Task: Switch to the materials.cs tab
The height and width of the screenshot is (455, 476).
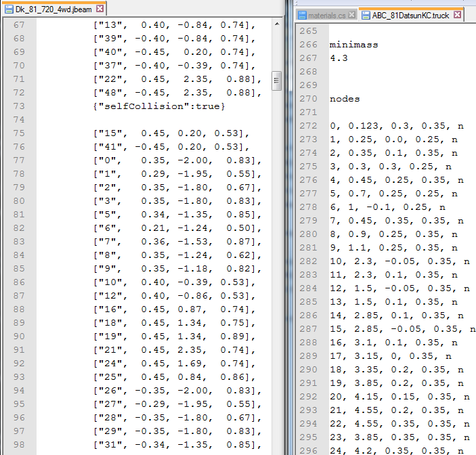Action: tap(326, 15)
